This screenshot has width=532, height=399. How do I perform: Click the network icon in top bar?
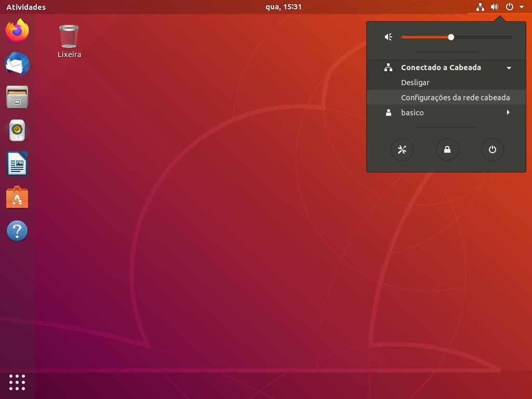point(480,7)
